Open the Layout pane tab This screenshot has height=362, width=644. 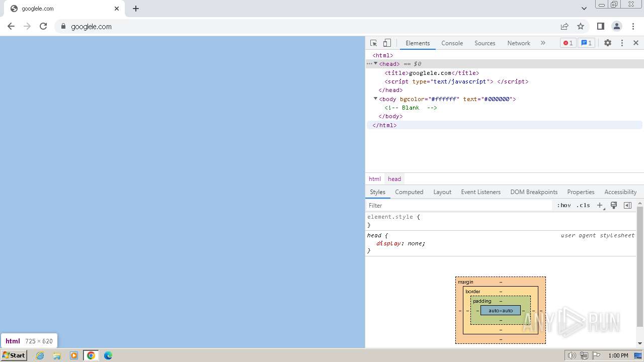click(442, 192)
